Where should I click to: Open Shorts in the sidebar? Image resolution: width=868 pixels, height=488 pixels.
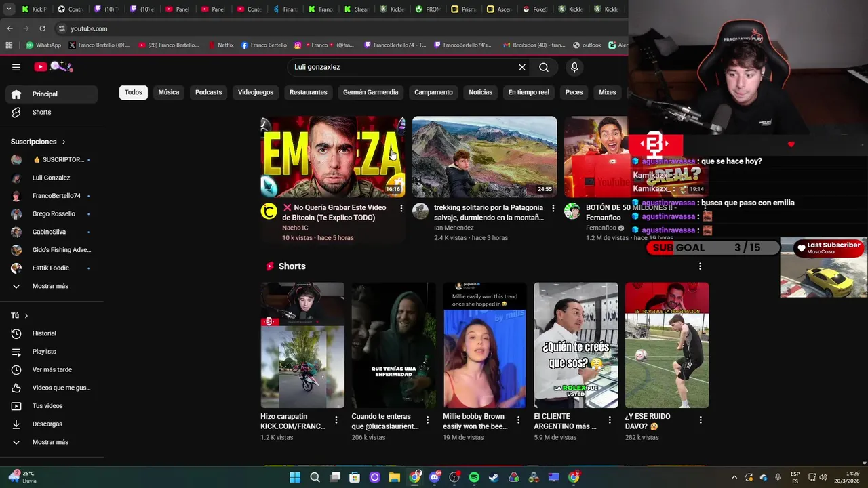tap(52, 112)
